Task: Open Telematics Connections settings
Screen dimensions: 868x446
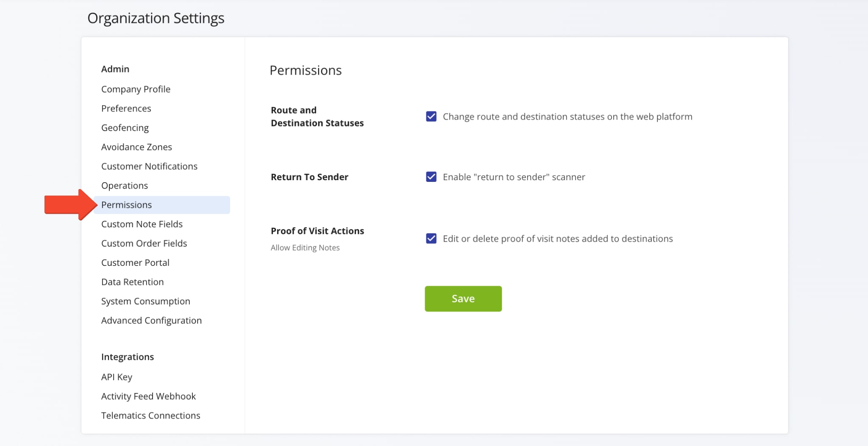Action: (150, 415)
